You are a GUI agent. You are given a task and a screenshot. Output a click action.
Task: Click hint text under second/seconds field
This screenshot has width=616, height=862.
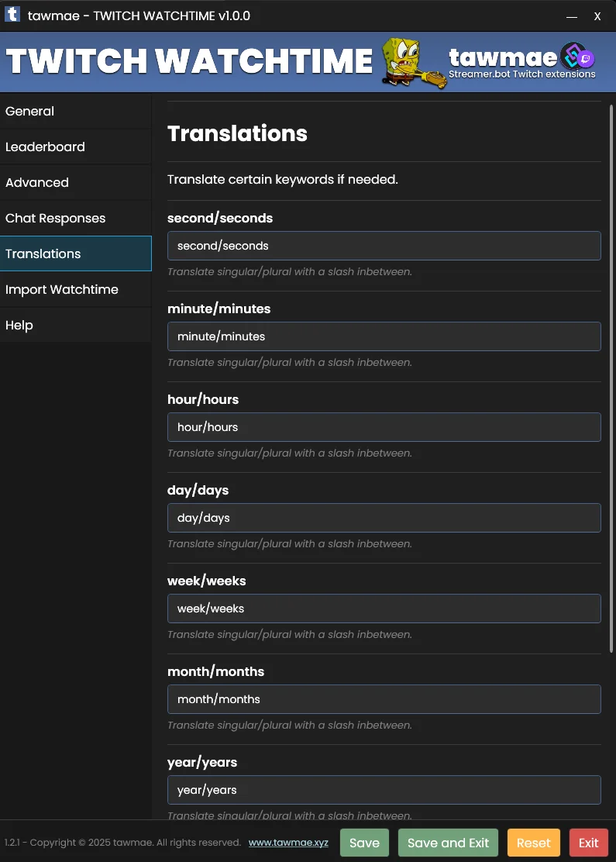pos(290,271)
